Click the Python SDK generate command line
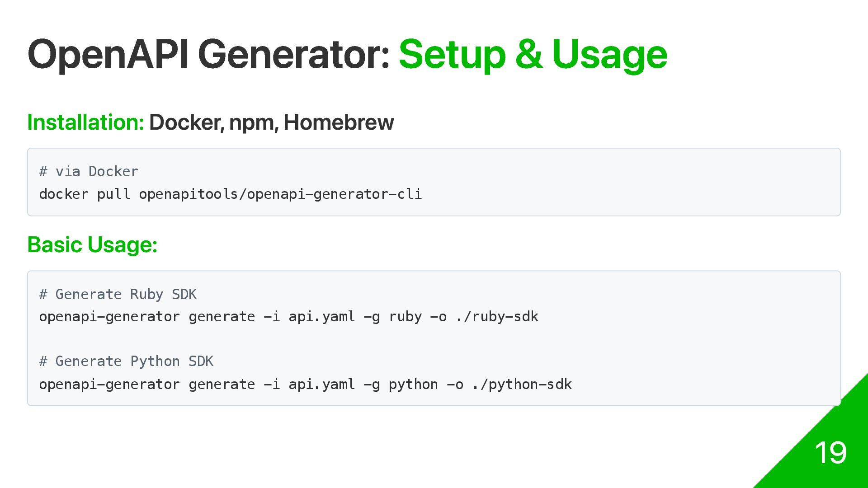Image resolution: width=868 pixels, height=488 pixels. (x=306, y=385)
